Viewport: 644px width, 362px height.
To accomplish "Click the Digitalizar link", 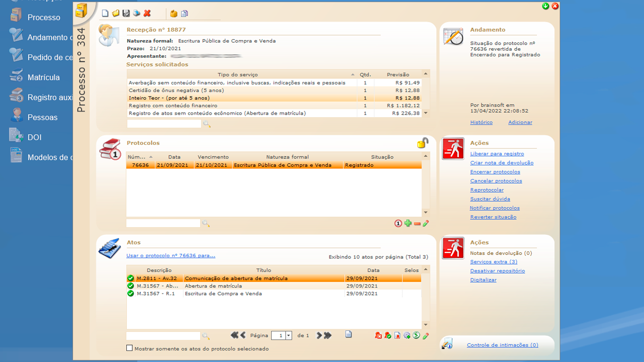I will 484,280.
